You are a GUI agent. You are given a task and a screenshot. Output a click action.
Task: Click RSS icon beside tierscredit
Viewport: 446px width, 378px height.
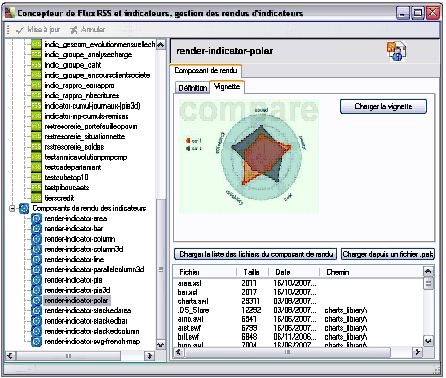(36, 198)
